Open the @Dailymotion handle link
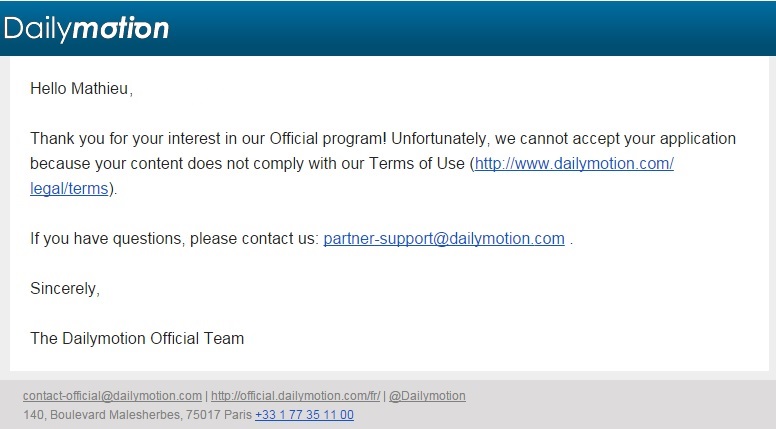Screen dimensions: 776x429 [427, 396]
